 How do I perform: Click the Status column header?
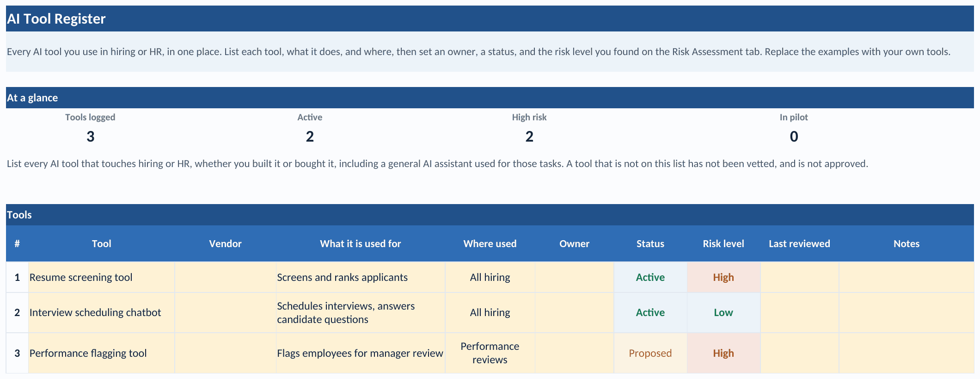tap(650, 243)
